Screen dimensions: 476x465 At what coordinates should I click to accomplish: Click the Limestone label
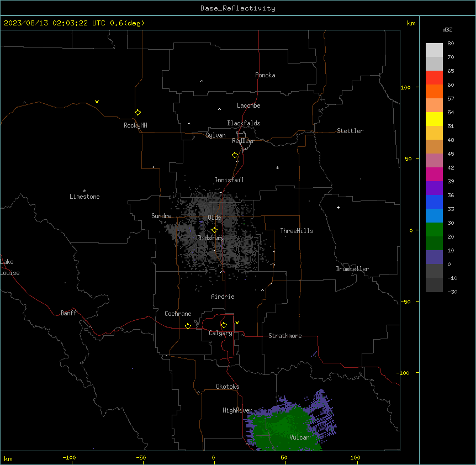click(84, 197)
